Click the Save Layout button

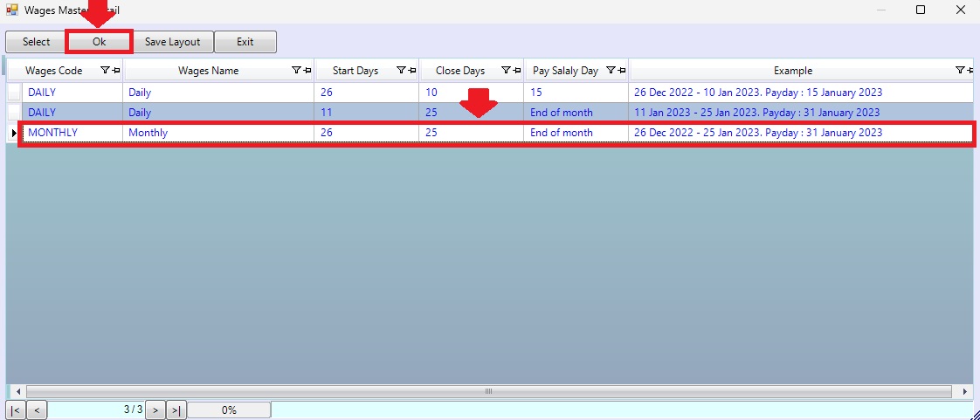click(172, 42)
